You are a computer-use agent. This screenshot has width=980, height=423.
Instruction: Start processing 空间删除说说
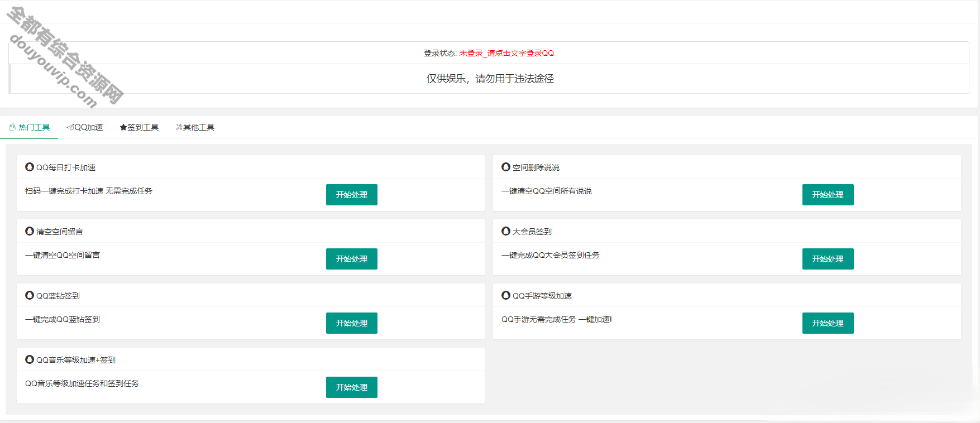tap(828, 195)
